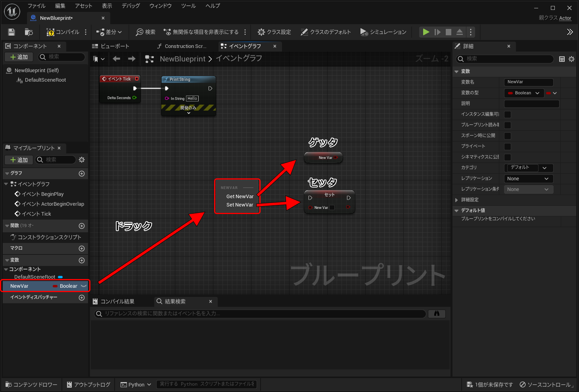Screen dimensions: 579x392
Task: Click the plus icon beside イベントディスパッチャー
Action: point(82,298)
